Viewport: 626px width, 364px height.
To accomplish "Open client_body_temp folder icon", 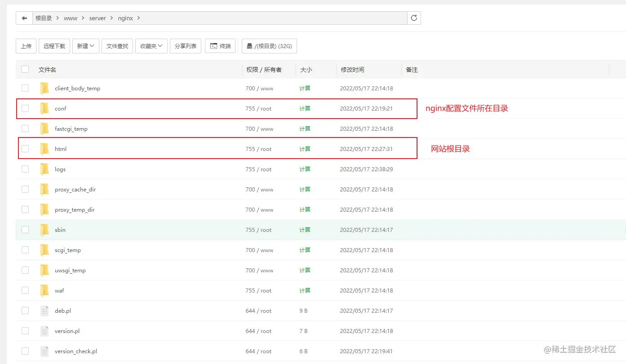I will click(44, 88).
